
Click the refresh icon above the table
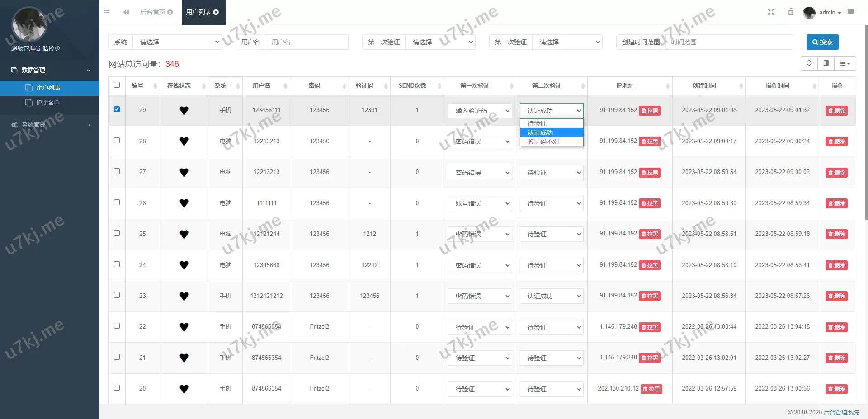[x=809, y=63]
